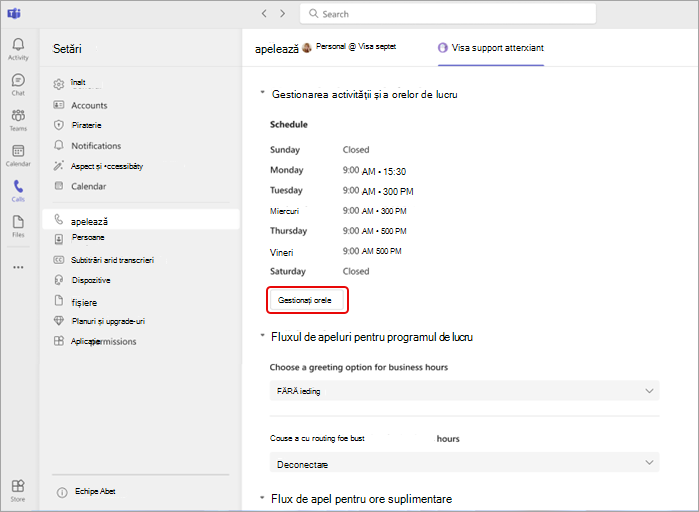
Task: Open Accounts settings
Action: (89, 105)
